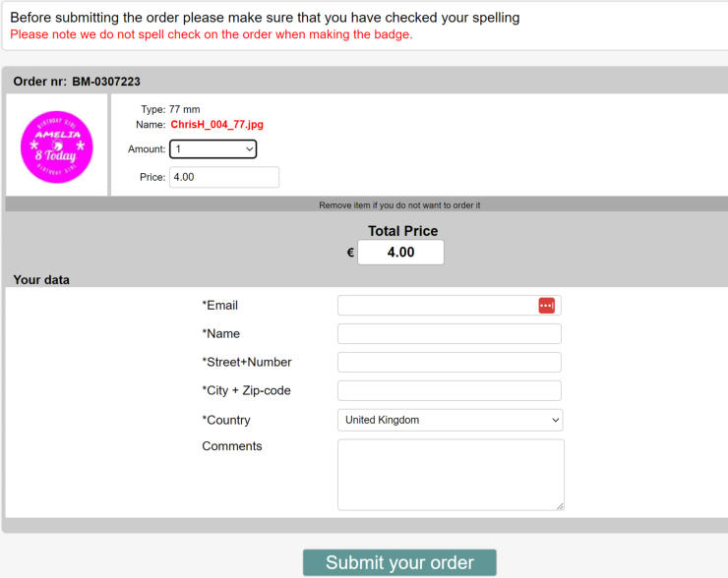Click the Price field showing 4.00

pos(224,177)
